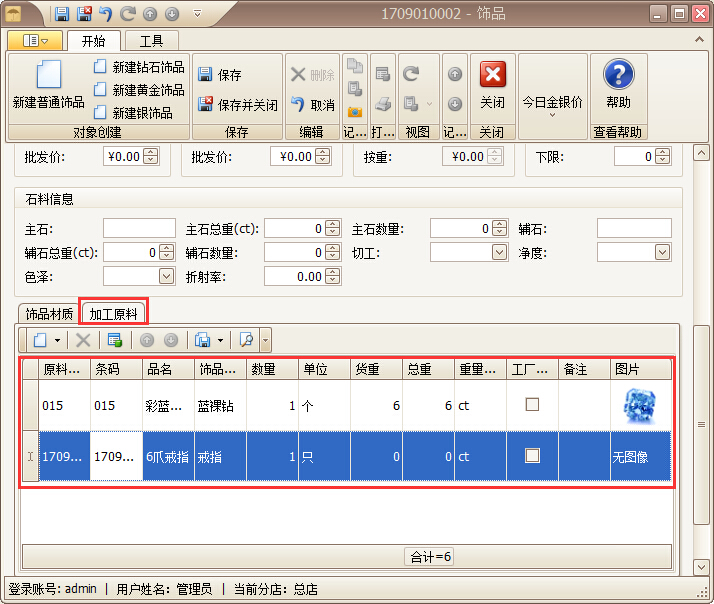Click the save floppy icon in title bar

pyautogui.click(x=62, y=14)
